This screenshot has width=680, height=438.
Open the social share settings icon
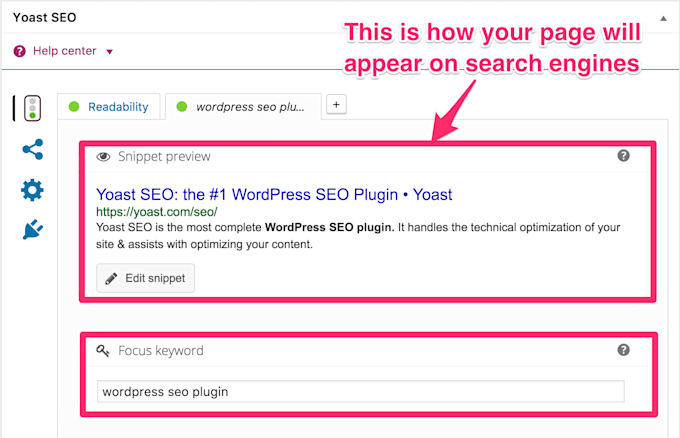[x=33, y=150]
